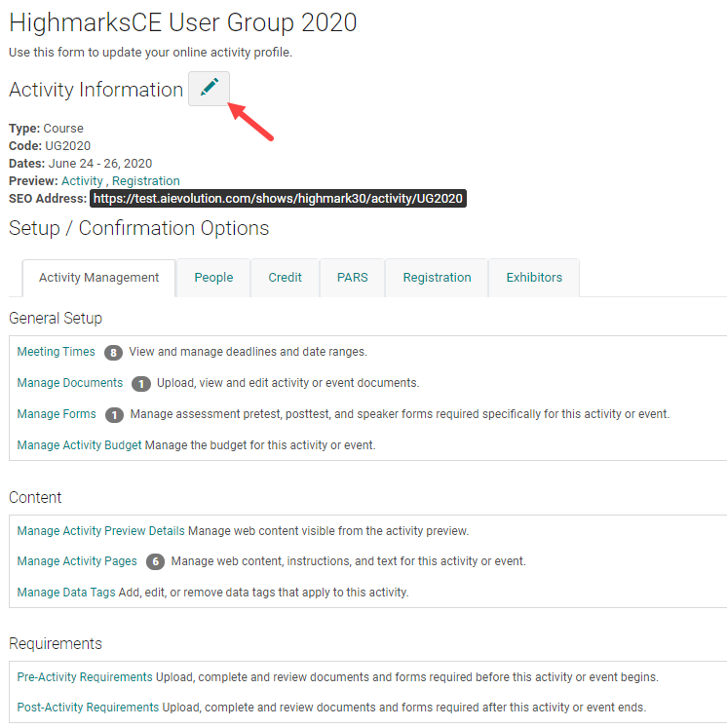Open Pre-Activity Requirements
The image size is (727, 728).
point(85,677)
